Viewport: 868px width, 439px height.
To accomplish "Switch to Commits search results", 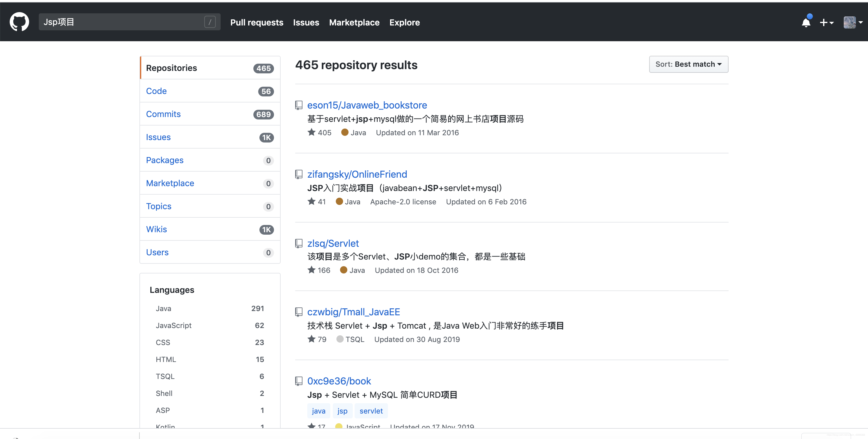I will point(163,114).
